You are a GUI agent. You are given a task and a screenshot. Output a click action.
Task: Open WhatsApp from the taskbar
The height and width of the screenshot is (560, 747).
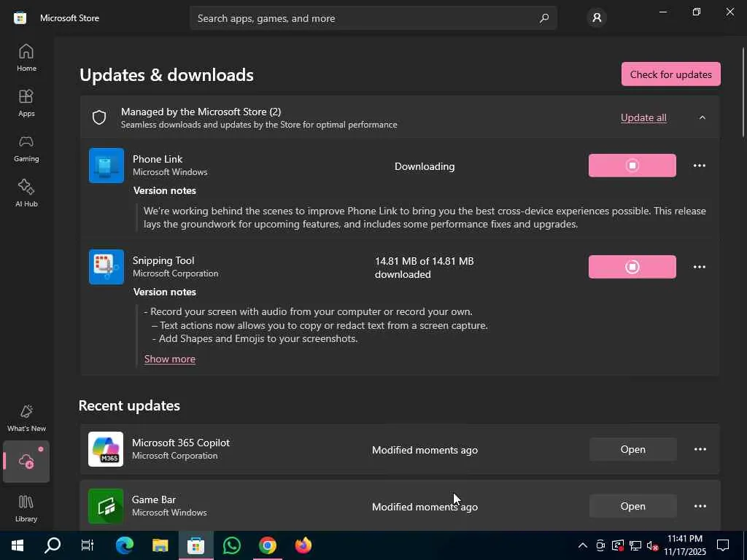click(231, 545)
